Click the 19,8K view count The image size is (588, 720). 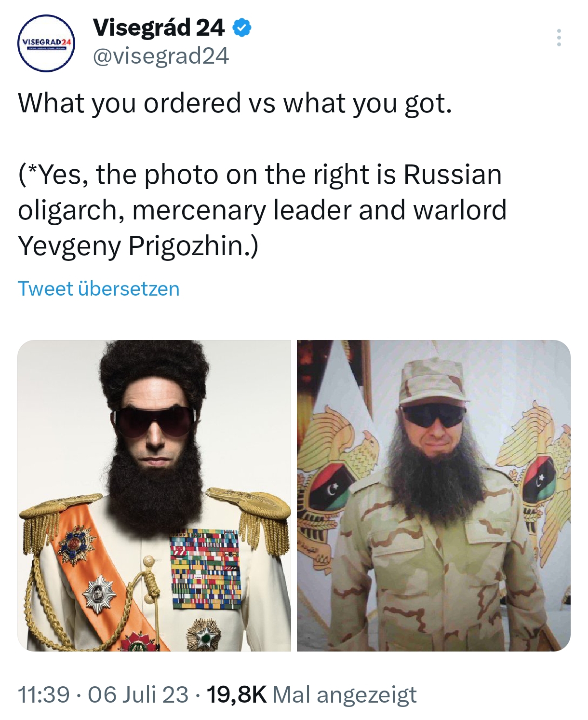[x=236, y=695]
